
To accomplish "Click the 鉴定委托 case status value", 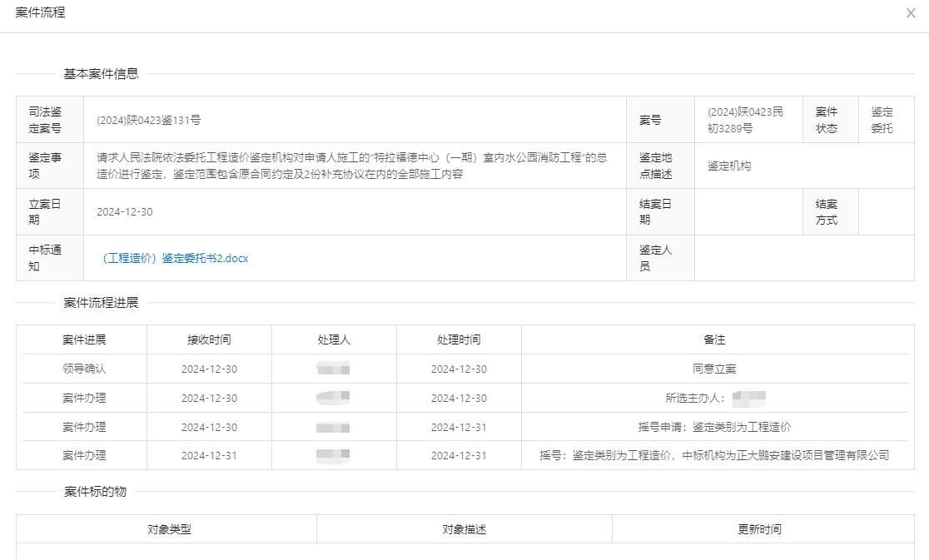I will click(882, 120).
